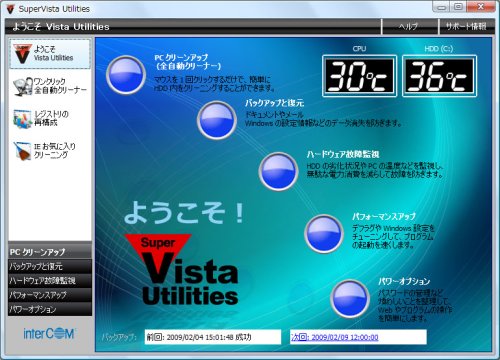500x360 pixels.
Task: Click the blue PC クリーンアップ orb button
Action: pos(126,75)
